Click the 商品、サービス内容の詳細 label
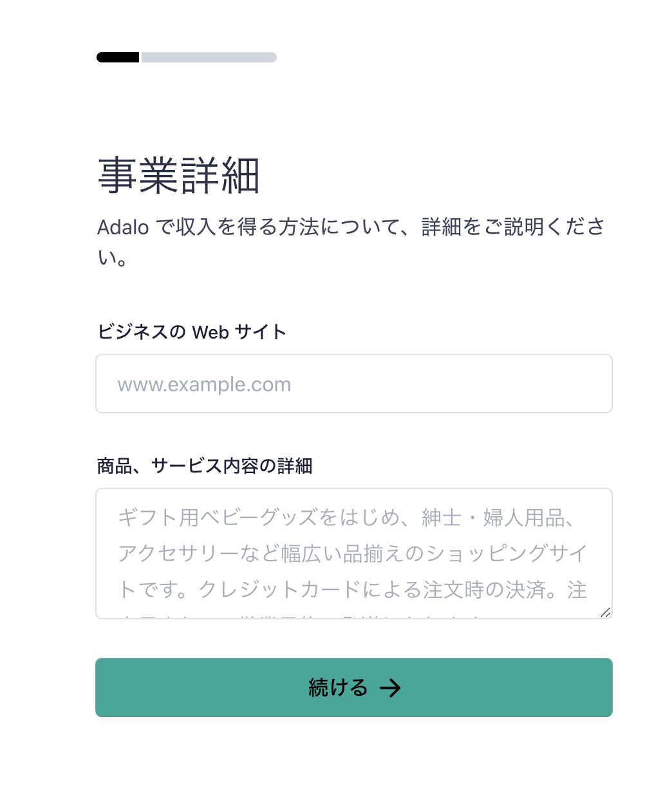This screenshot has width=672, height=793. pos(205,466)
